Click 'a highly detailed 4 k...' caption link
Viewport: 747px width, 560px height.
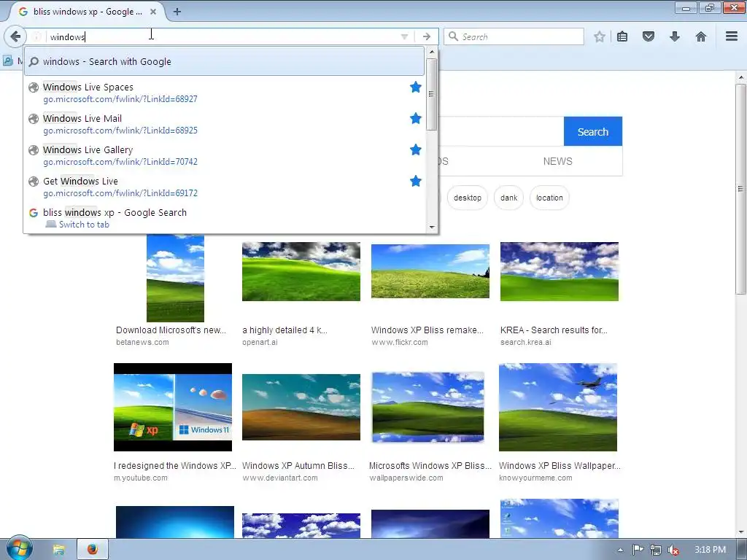coord(285,330)
